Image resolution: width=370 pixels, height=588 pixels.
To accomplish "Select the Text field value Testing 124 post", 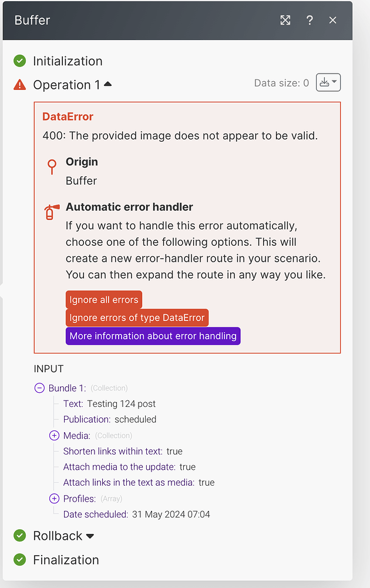I will pos(122,404).
